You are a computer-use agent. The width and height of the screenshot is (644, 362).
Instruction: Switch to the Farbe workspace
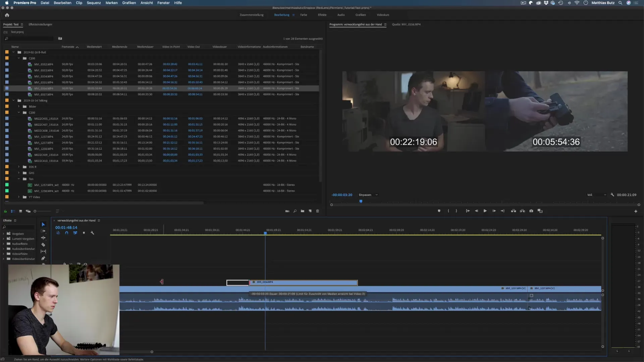(304, 15)
